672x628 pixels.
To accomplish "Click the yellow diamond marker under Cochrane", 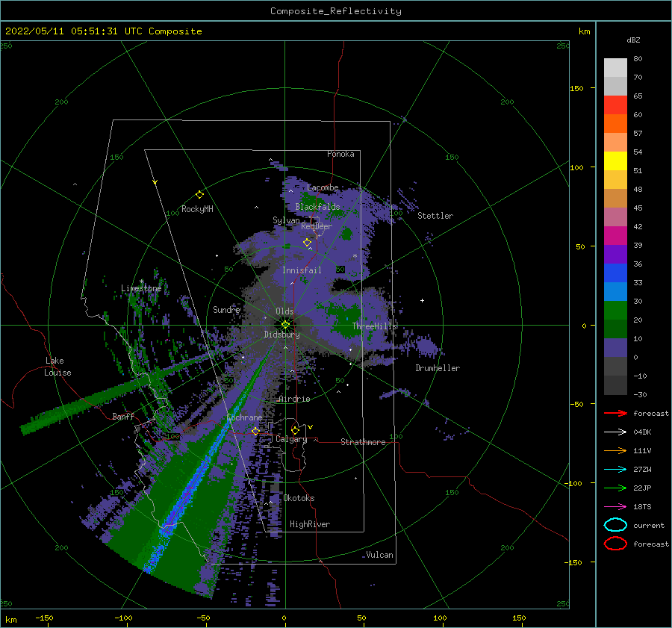I will coord(255,431).
